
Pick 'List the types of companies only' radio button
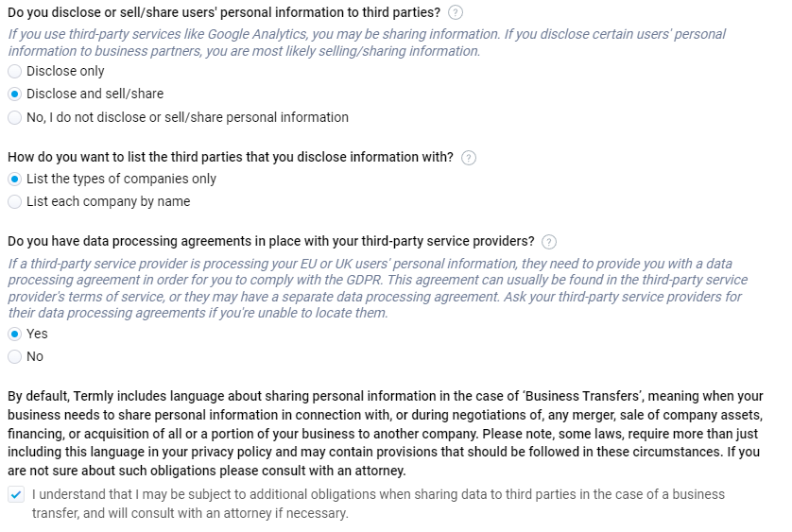coord(14,179)
